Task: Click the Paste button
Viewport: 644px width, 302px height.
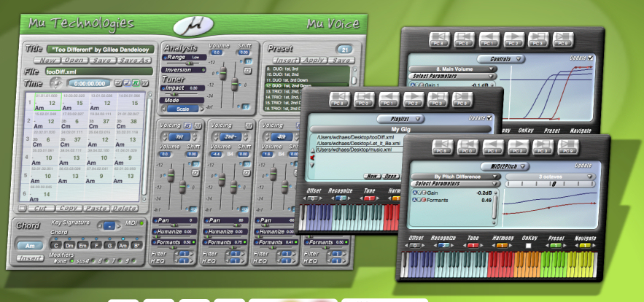Action: click(96, 209)
